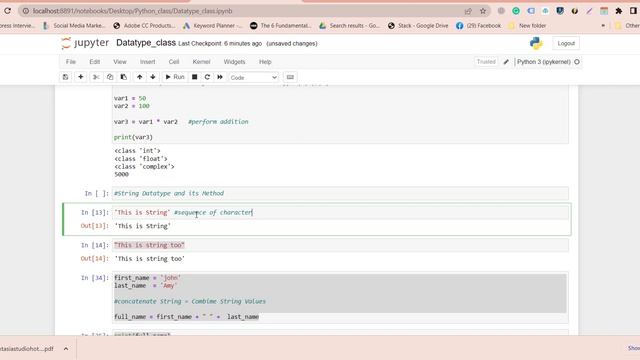This screenshot has height=360, width=640.
Task: Click the In [13] 'This is String' cell
Action: click(340, 213)
